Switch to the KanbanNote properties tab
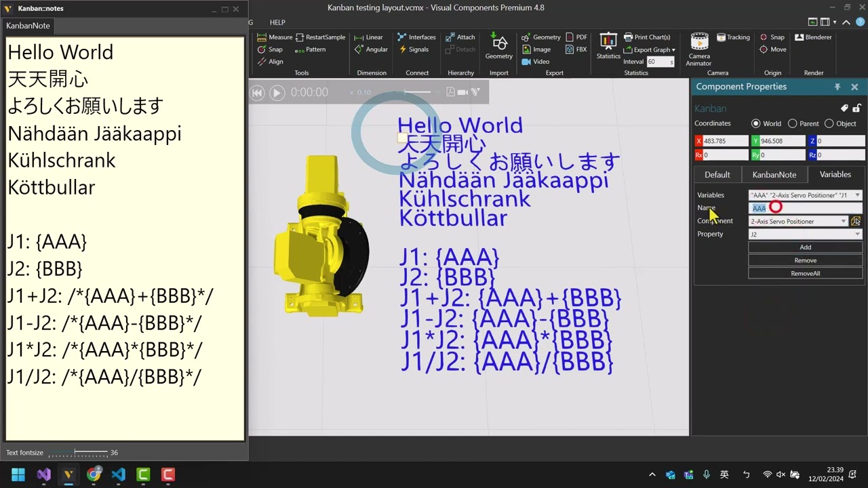The height and width of the screenshot is (488, 868). click(x=774, y=175)
